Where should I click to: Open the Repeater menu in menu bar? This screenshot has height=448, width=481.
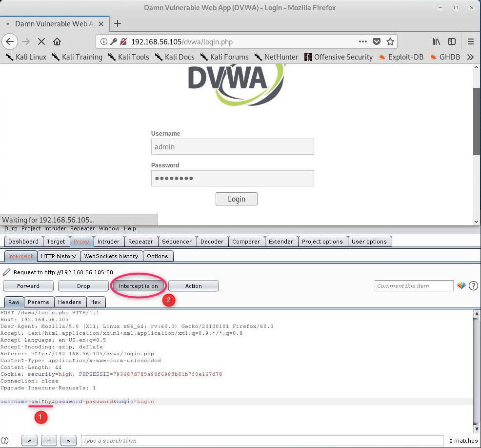click(82, 228)
